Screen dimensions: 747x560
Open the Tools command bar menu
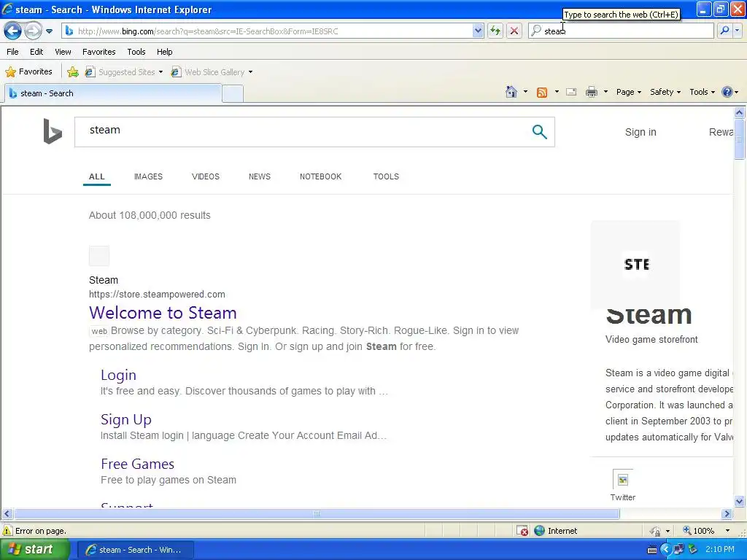click(x=703, y=92)
